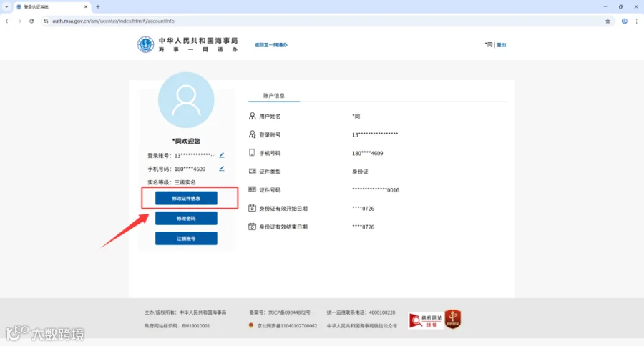Click the red 党政机关 shield emblem
This screenshot has width=644, height=346.
point(453,319)
